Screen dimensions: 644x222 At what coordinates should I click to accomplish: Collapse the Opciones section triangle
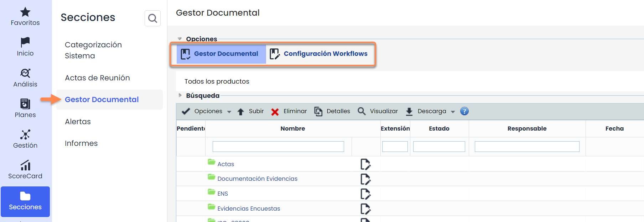[x=180, y=39]
